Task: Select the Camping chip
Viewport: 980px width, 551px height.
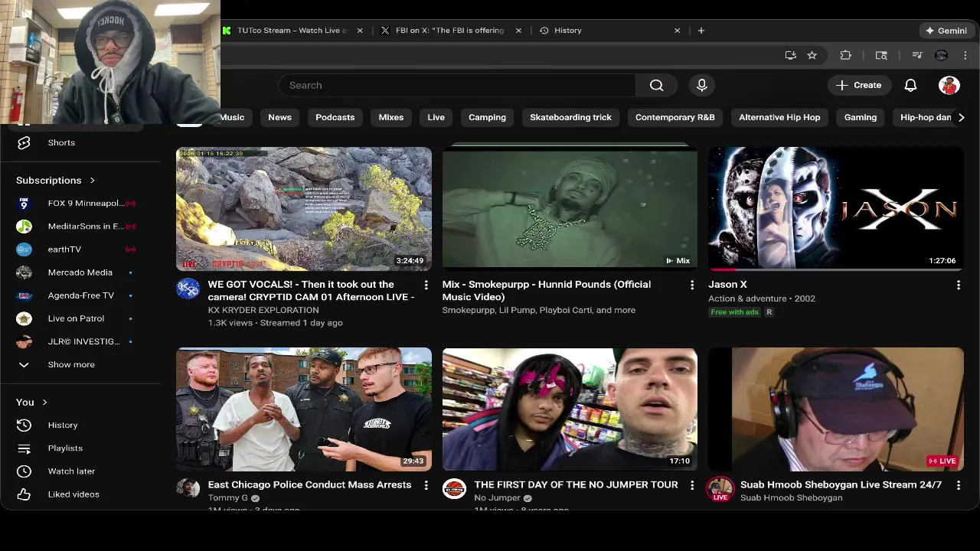Action: click(x=488, y=117)
